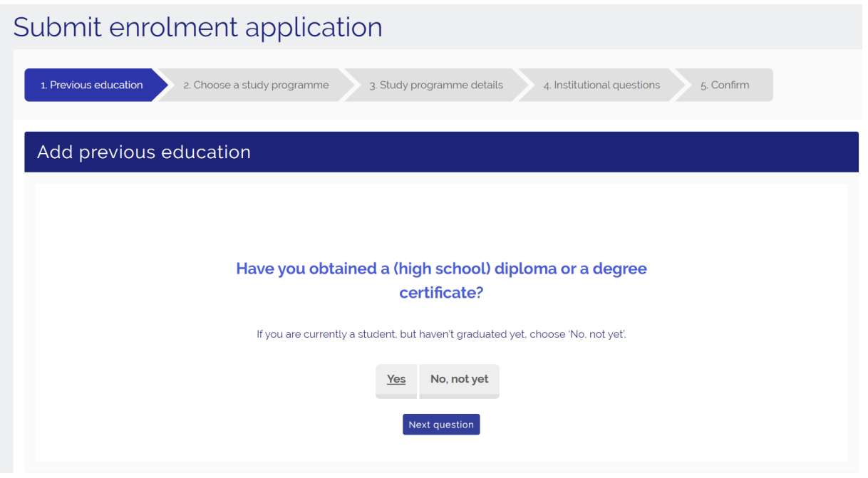Screen dimensions: 868x478
Task: Click the word 'certificate?' in the question
Action: click(441, 292)
